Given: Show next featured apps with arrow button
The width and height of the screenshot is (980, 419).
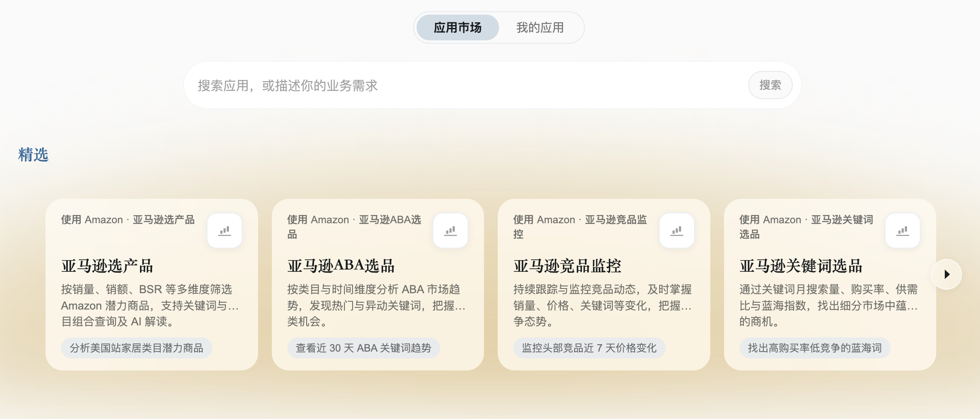Looking at the screenshot, I should pos(947,274).
